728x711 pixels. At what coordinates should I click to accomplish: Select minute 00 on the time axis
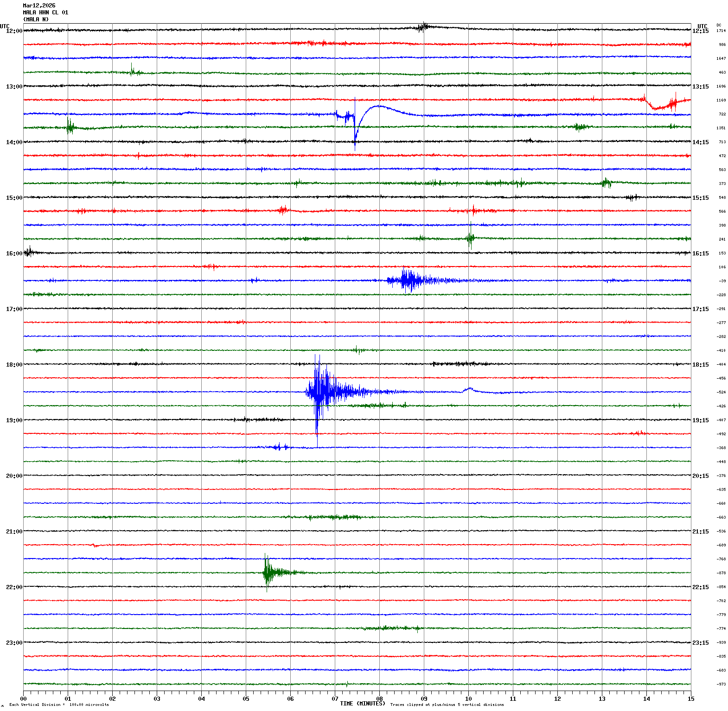pos(23,699)
